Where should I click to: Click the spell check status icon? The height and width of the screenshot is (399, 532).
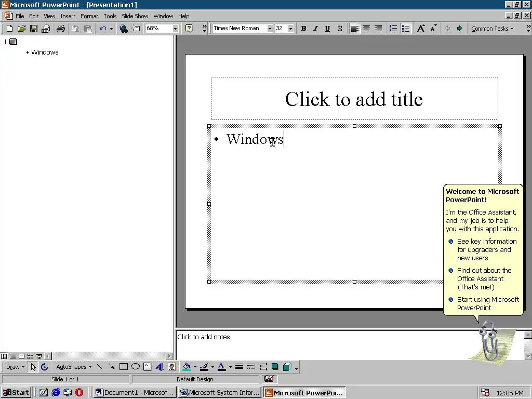coord(269,379)
